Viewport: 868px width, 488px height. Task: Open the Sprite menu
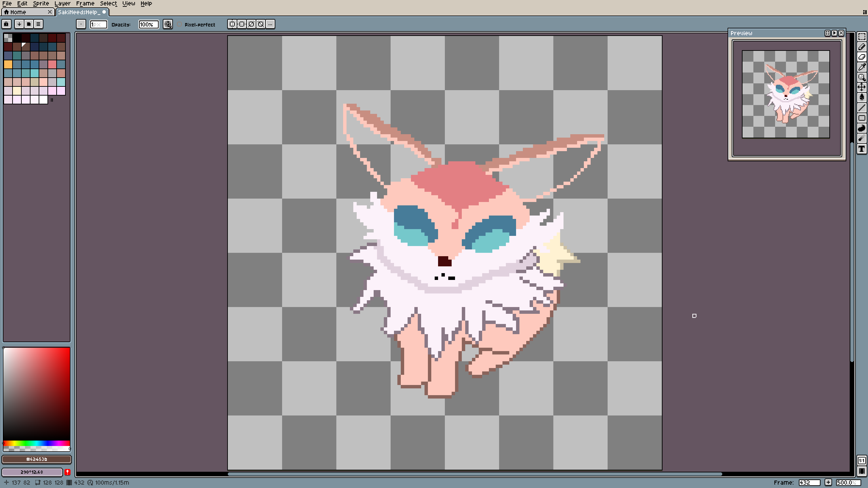(x=41, y=3)
